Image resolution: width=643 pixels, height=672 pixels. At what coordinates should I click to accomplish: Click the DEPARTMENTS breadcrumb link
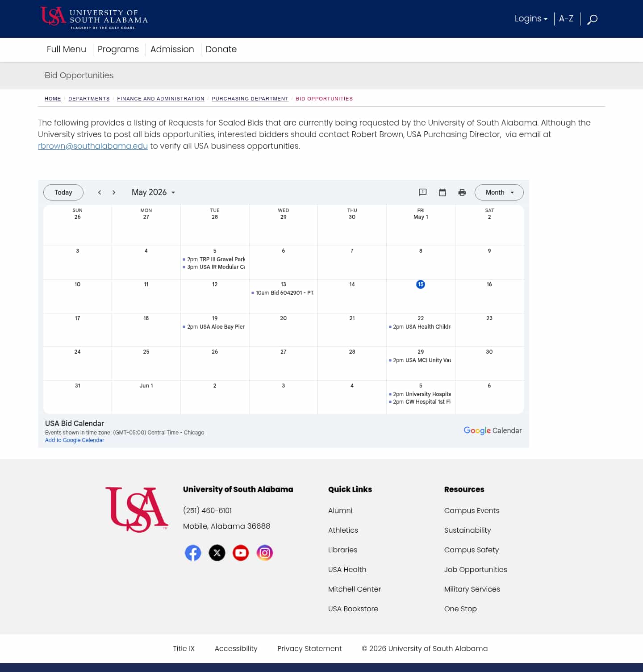(89, 99)
